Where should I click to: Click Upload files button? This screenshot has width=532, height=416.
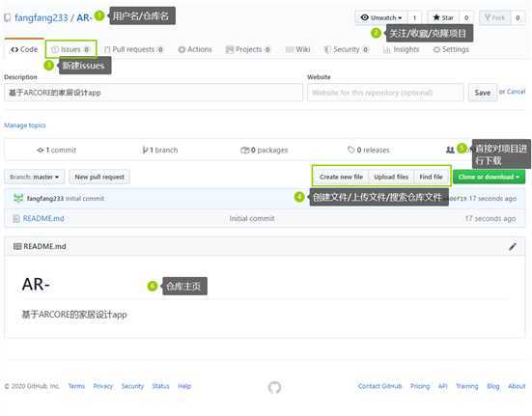pyautogui.click(x=391, y=177)
